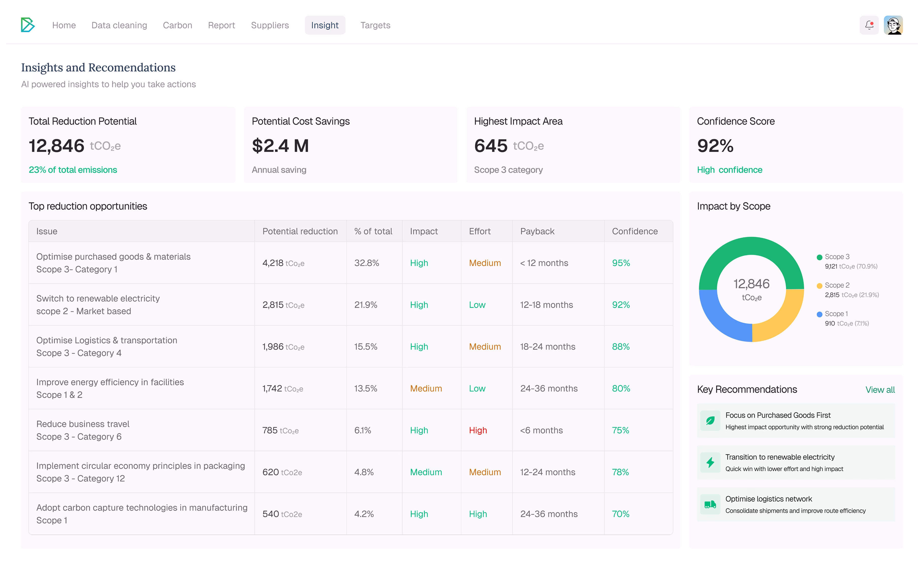Viewport: 924px width, 570px height.
Task: Select the green Scope 3 legend dot
Action: coord(819,257)
